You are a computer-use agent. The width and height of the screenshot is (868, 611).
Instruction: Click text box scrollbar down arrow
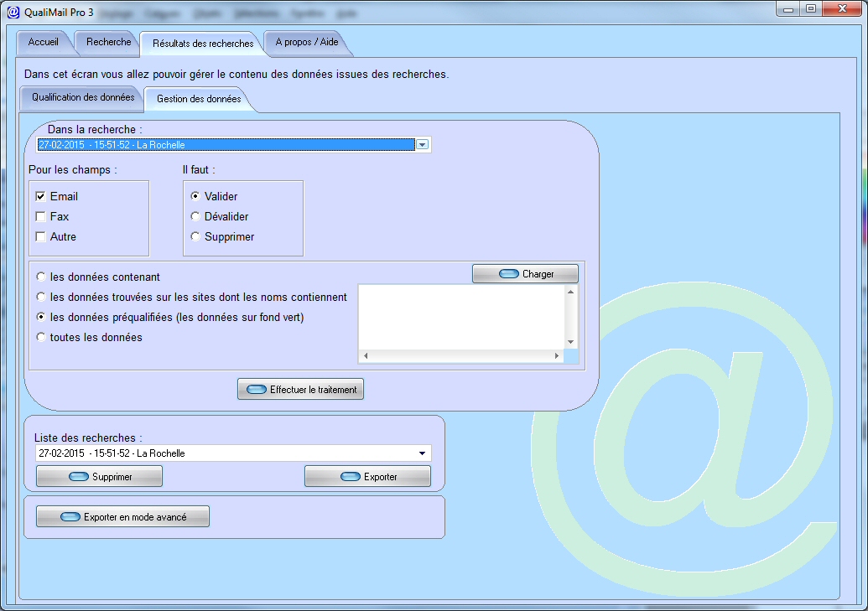[571, 343]
